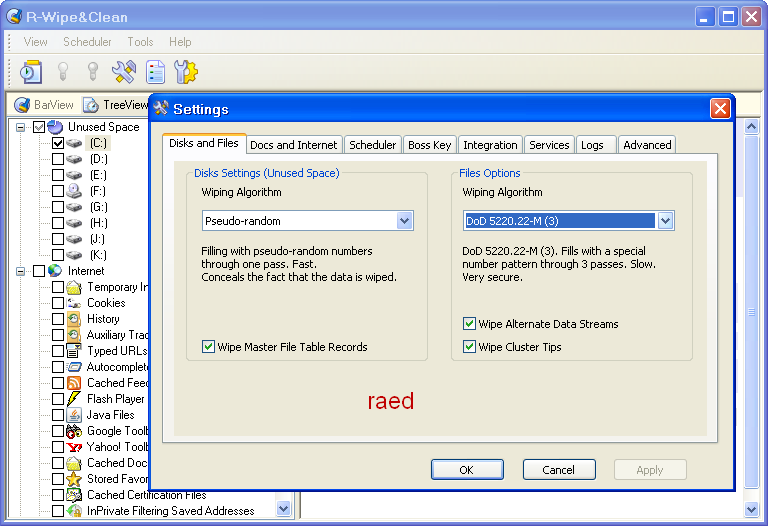Viewport: 768px width, 526px height.
Task: Click the Internet globe icon
Action: pos(55,271)
